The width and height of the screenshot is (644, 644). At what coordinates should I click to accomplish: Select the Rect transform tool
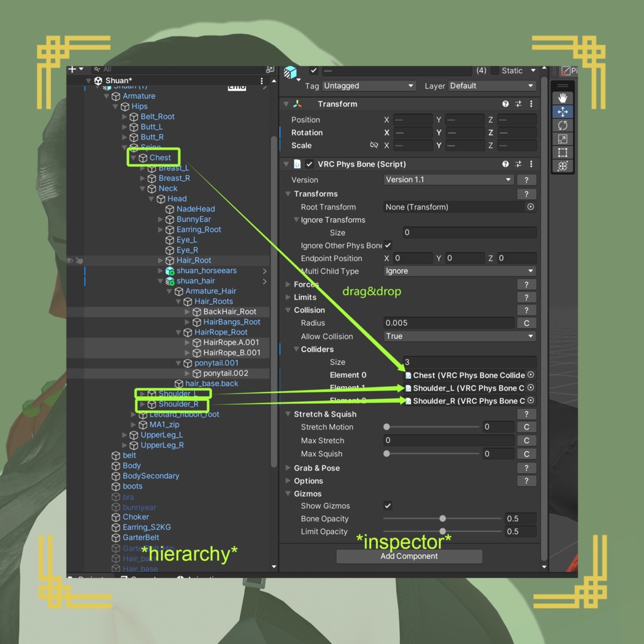click(562, 152)
